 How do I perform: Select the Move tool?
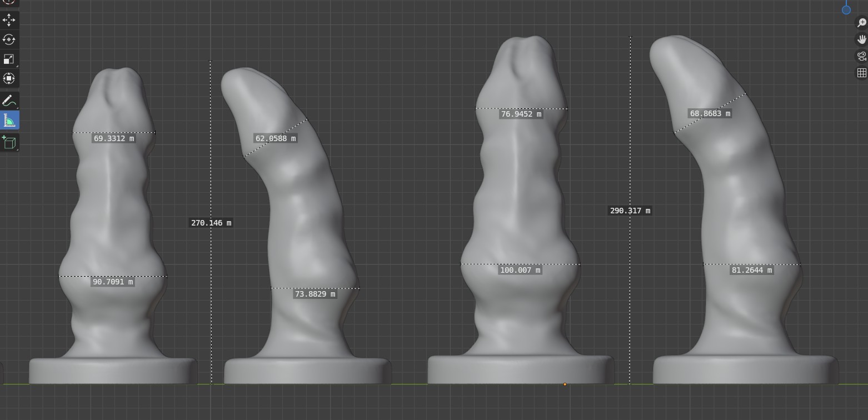click(9, 20)
